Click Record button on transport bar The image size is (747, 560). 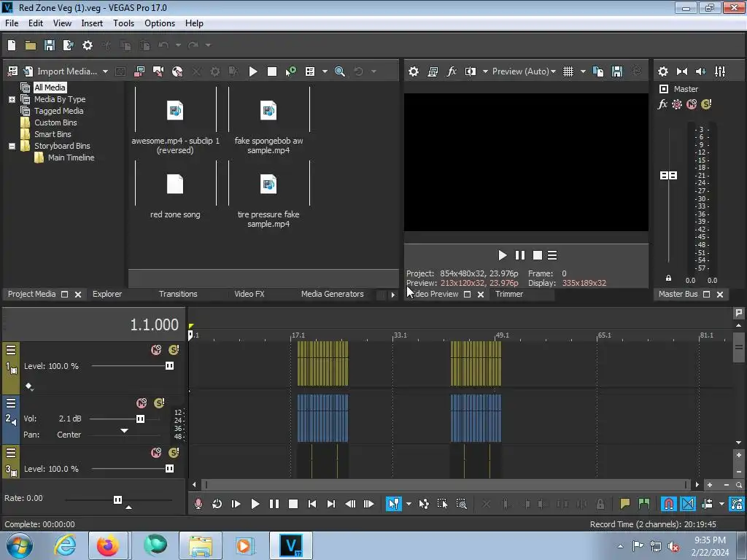198,504
